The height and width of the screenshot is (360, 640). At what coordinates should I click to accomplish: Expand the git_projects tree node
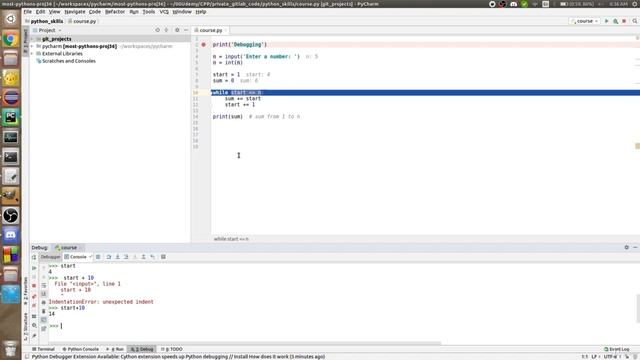click(32, 39)
